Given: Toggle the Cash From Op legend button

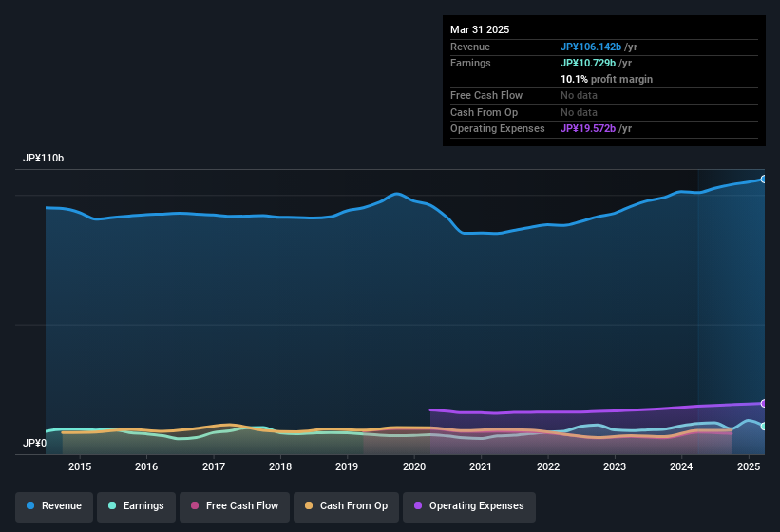Looking at the screenshot, I should [x=346, y=507].
